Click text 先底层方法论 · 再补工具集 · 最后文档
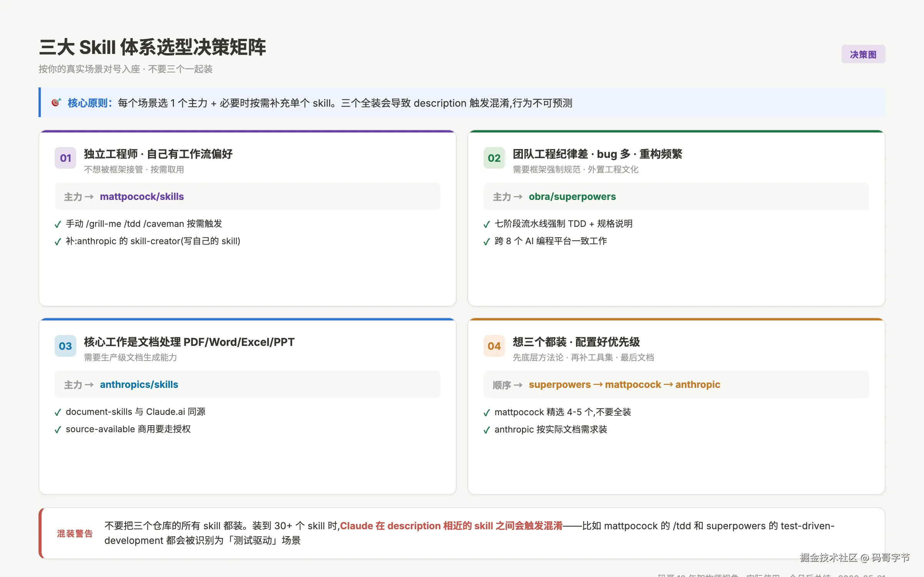The image size is (924, 577). 583,357
